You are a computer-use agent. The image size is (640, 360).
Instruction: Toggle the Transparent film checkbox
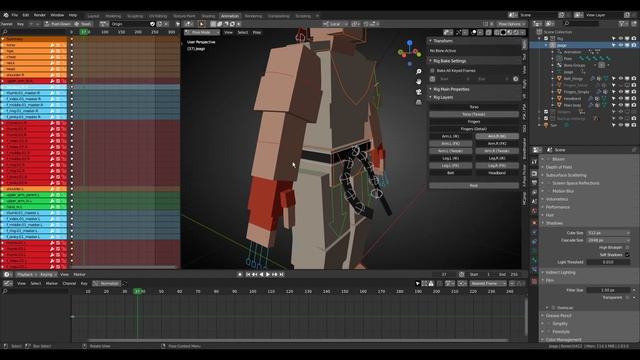click(627, 298)
